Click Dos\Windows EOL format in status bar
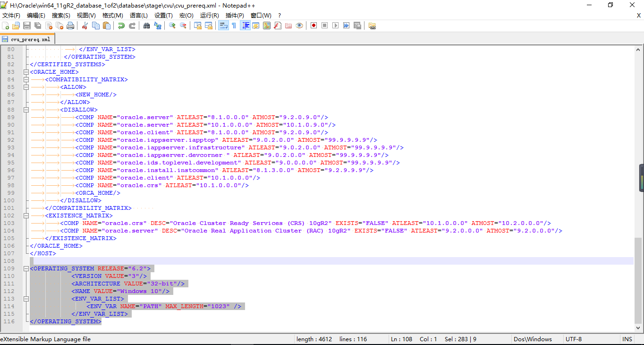The width and height of the screenshot is (644, 345). pos(533,339)
